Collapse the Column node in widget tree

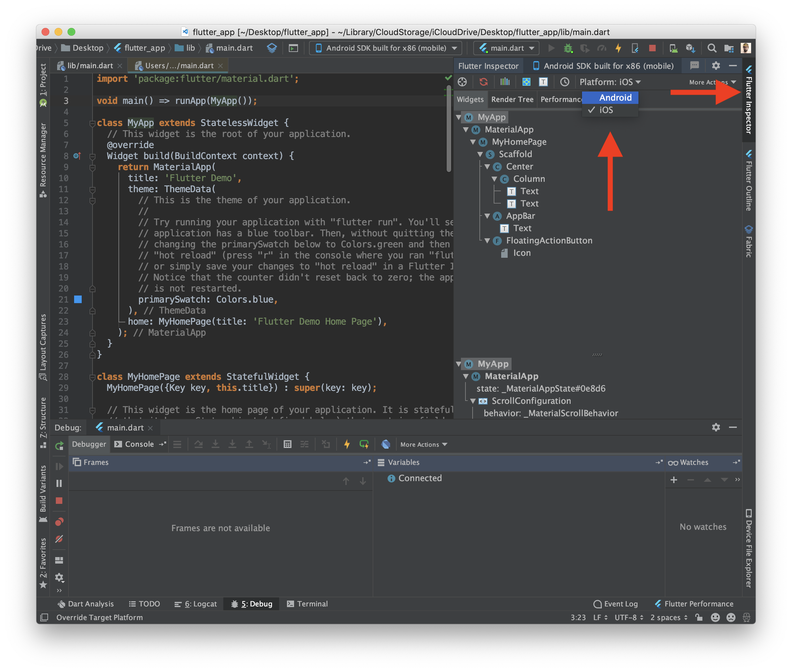click(494, 179)
